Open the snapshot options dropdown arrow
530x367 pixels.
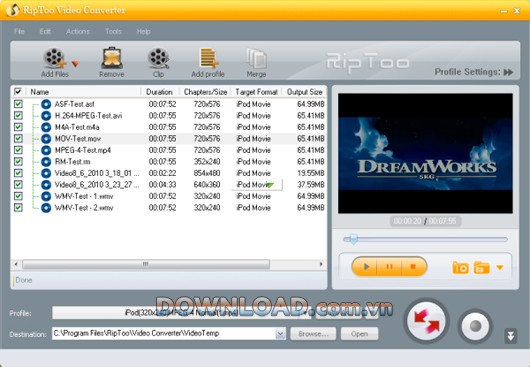500,268
